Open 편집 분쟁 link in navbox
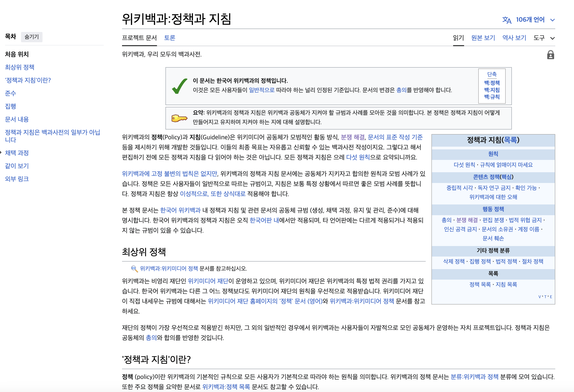 493,220
